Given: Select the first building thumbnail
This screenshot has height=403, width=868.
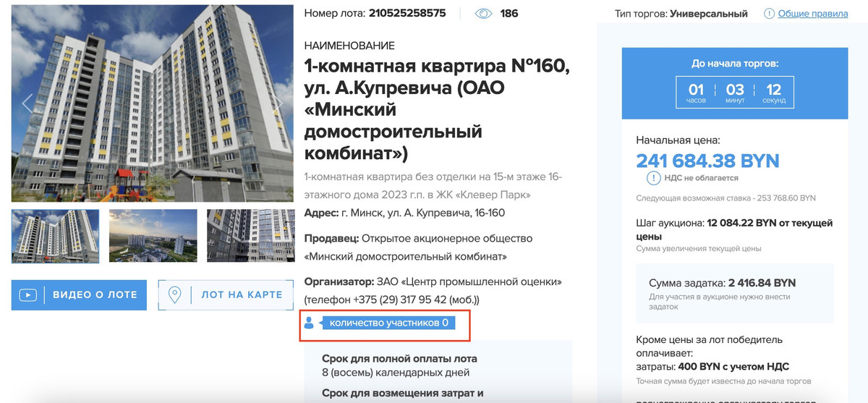Looking at the screenshot, I should coord(55,236).
